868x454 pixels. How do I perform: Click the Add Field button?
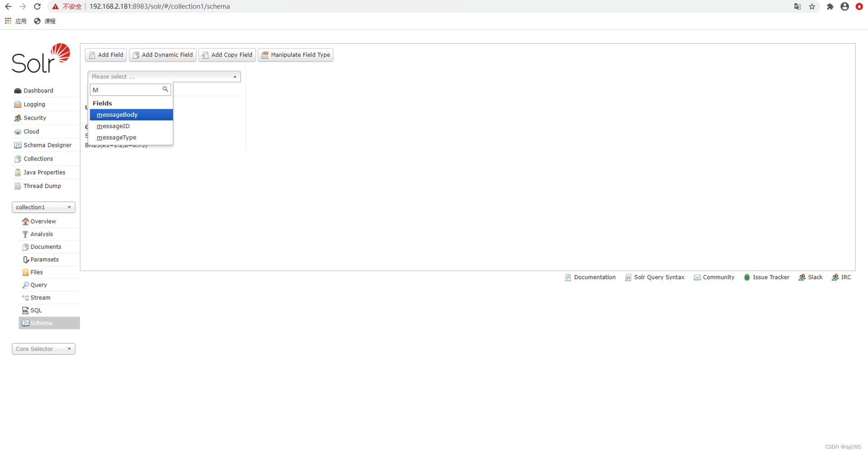click(106, 55)
